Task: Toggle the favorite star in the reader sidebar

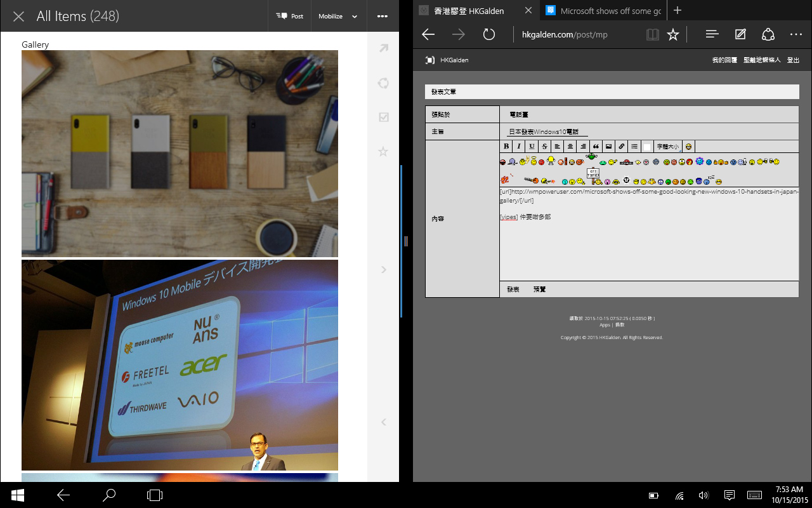Action: pyautogui.click(x=383, y=152)
